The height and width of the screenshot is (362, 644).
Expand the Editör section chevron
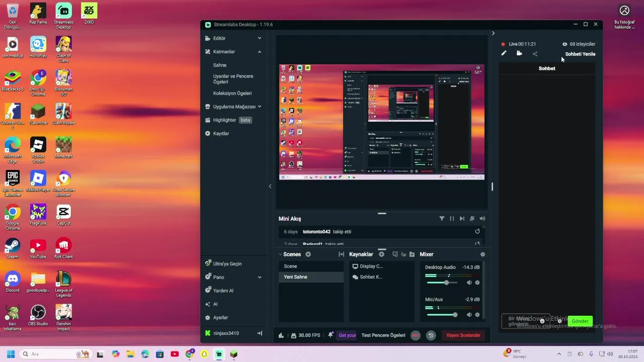[260, 38]
